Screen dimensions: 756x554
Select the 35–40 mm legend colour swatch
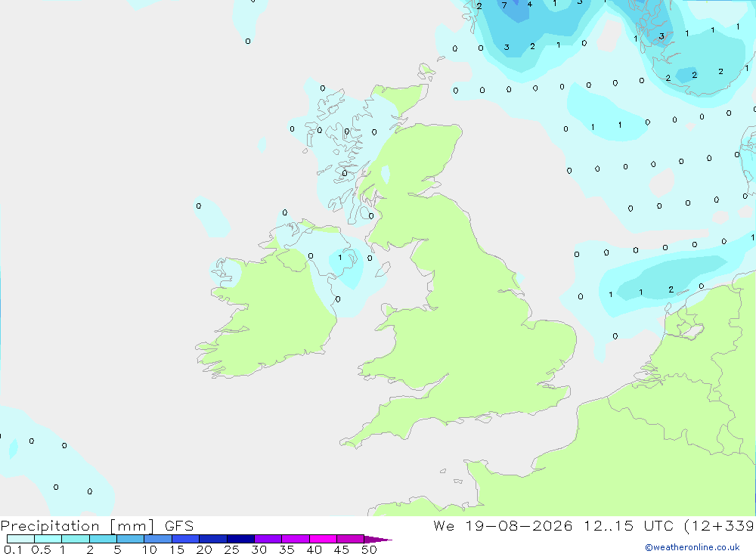(296, 539)
